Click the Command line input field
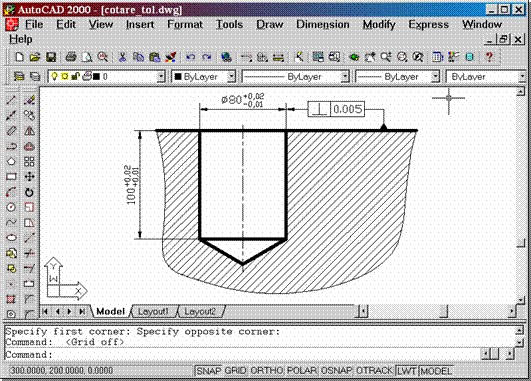The image size is (531, 381). point(242,355)
